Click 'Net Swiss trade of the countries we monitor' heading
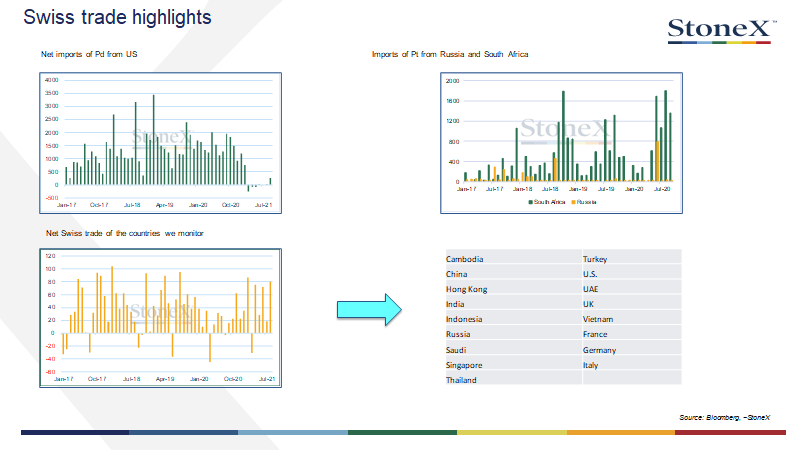Viewport: 800px width, 450px height. click(x=124, y=233)
